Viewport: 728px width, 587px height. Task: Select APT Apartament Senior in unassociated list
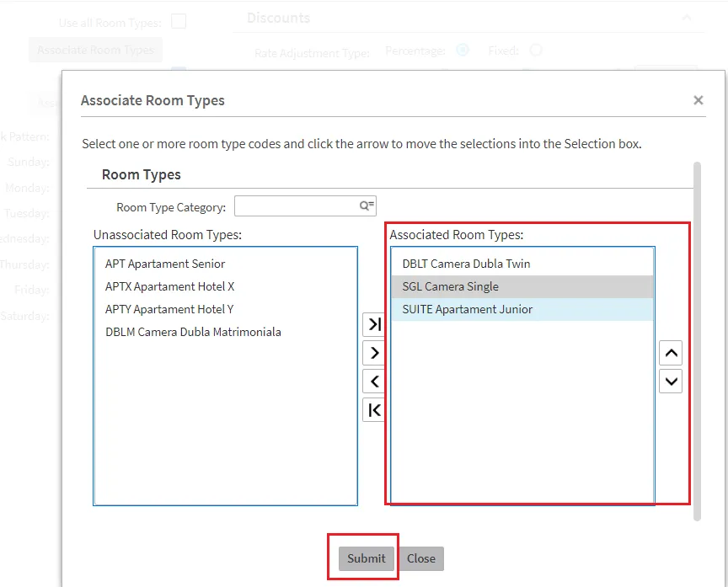225,264
